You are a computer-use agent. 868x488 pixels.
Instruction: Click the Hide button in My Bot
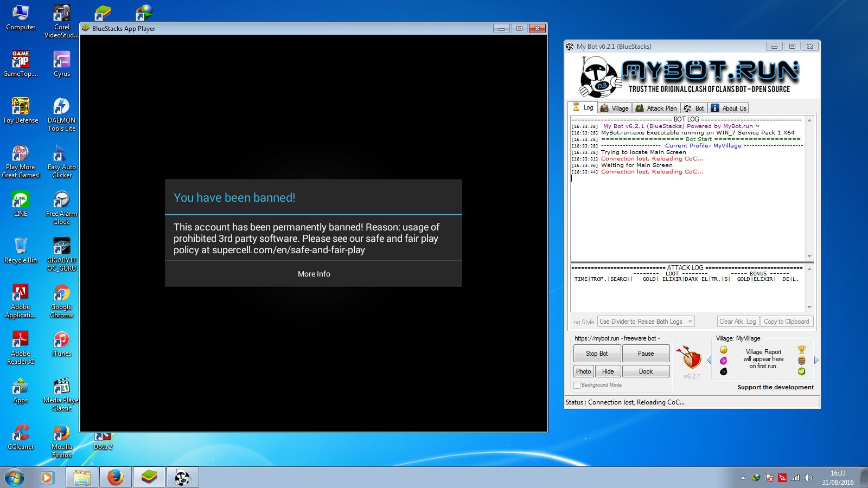click(x=608, y=371)
